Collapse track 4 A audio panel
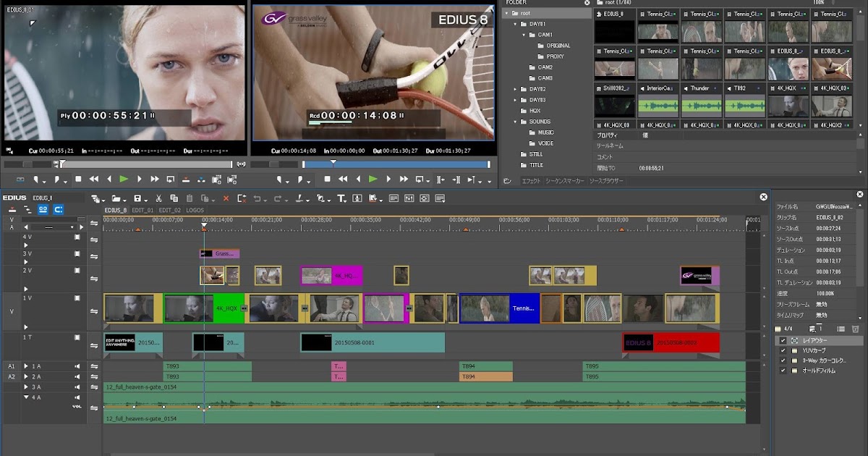868x456 pixels. coord(27,397)
